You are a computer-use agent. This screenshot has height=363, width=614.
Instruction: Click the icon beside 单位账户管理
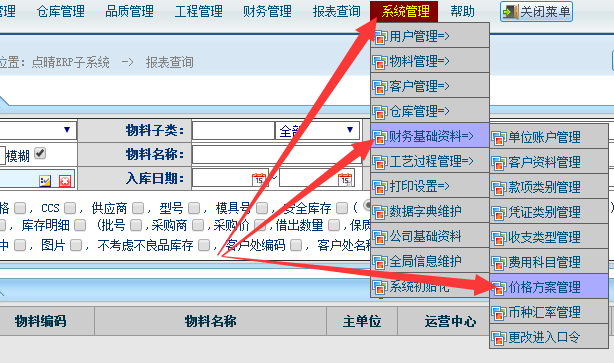(499, 138)
